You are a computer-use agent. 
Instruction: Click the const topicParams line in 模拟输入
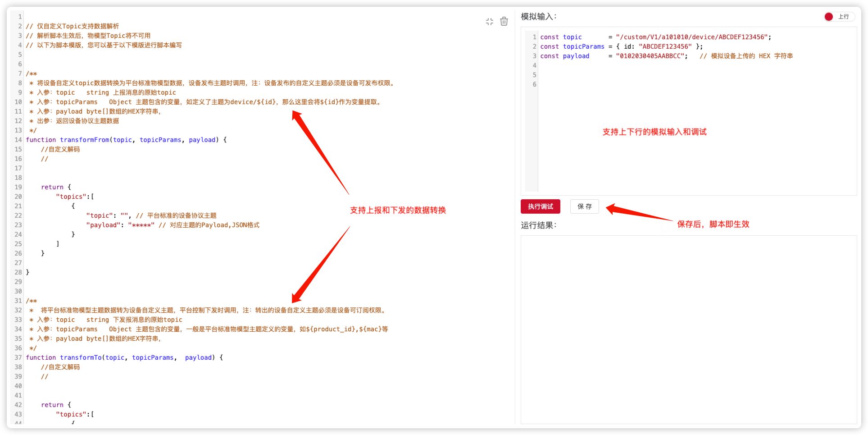click(x=621, y=46)
